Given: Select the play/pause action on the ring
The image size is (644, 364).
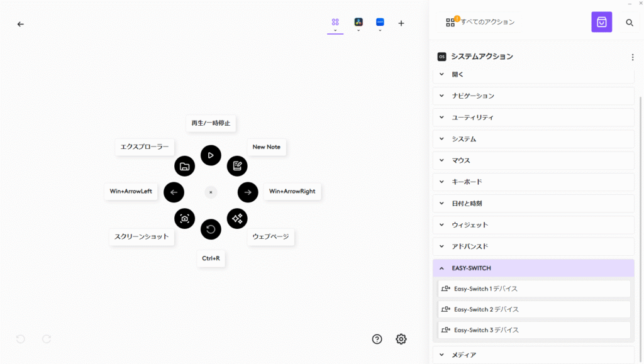Looking at the screenshot, I should (211, 155).
